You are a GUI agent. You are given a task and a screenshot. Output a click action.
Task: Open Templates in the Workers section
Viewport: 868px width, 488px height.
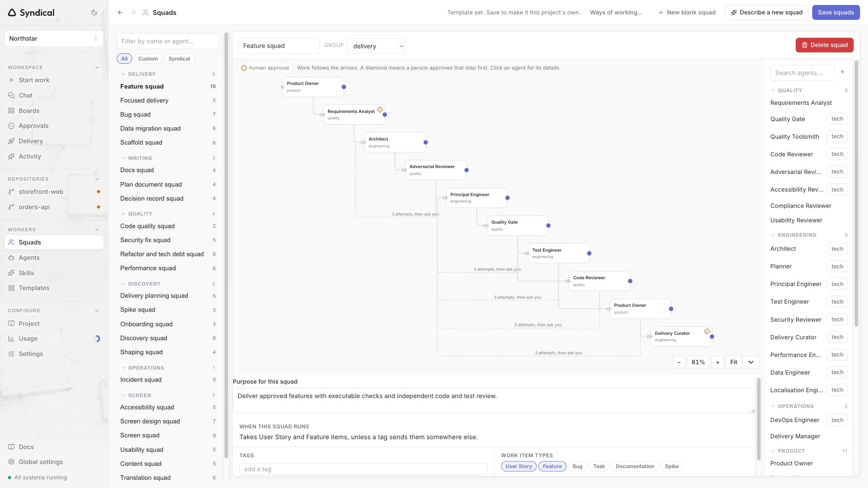[54, 288]
